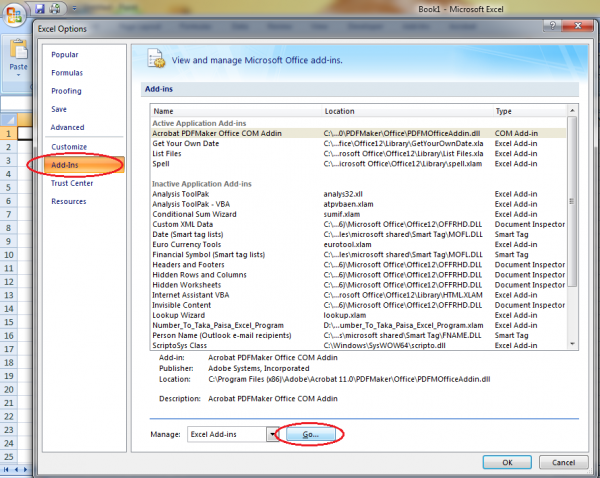Go to first sheet tab navigation arrow
The height and width of the screenshot is (478, 600).
click(6, 470)
